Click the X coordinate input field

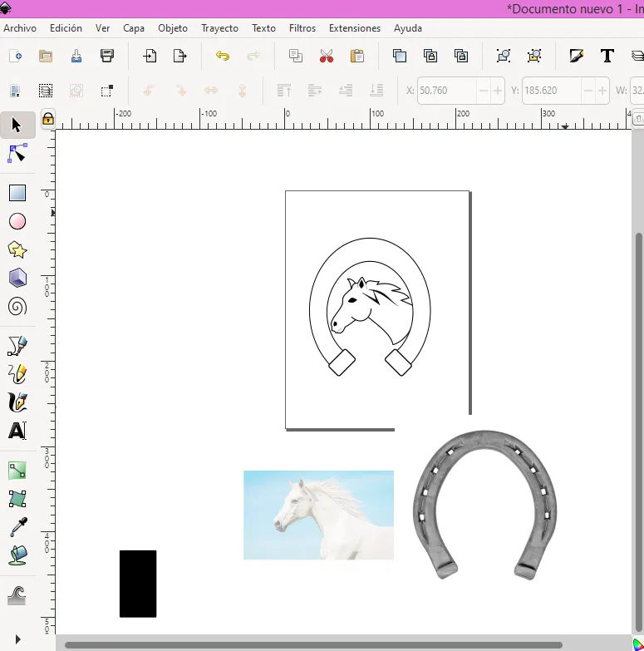point(446,91)
